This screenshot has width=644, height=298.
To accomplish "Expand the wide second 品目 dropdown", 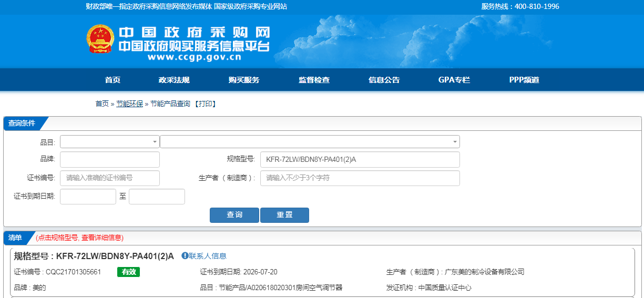I will [310, 142].
